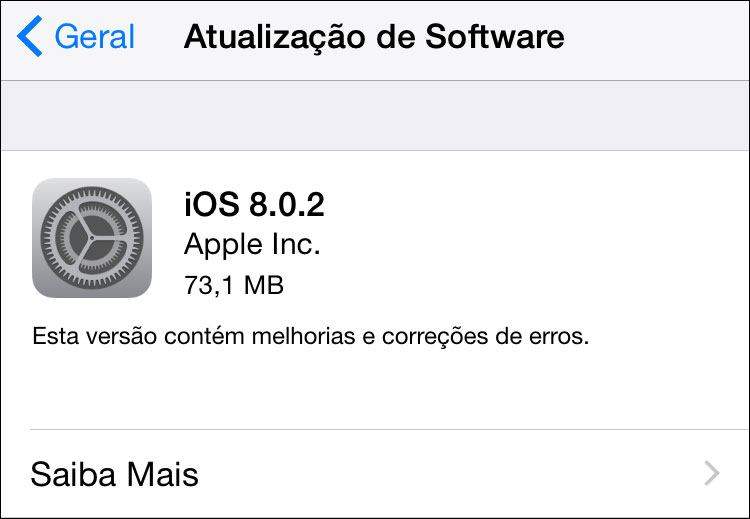Select the Apple Inc. publisher label
The width and height of the screenshot is (750, 519).
click(x=252, y=245)
